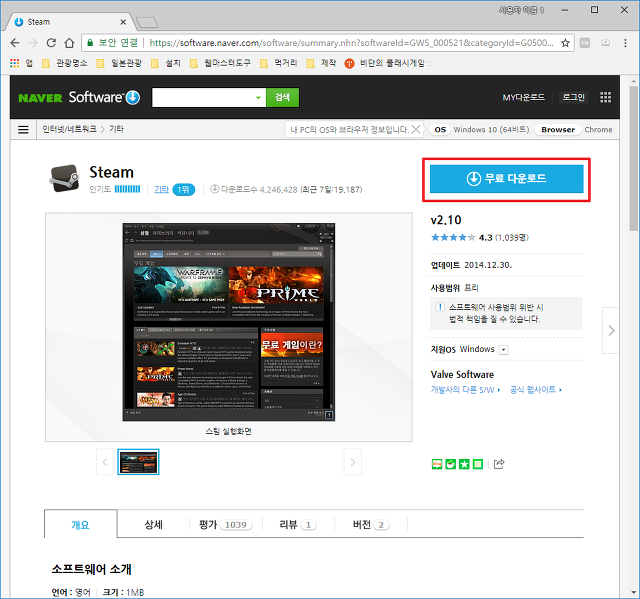Switch to the 평가 1039 tab

226,524
